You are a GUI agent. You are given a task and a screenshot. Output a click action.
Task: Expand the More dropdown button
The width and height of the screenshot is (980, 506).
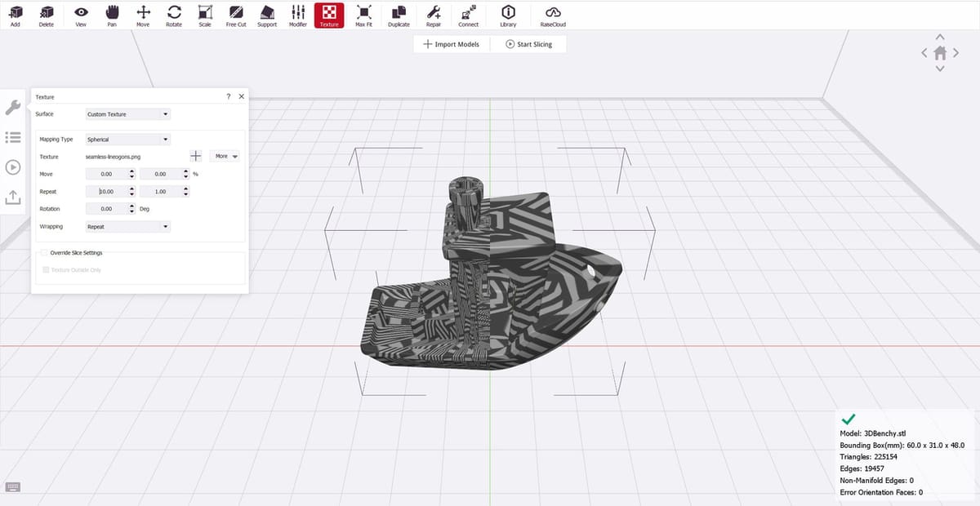tap(225, 156)
